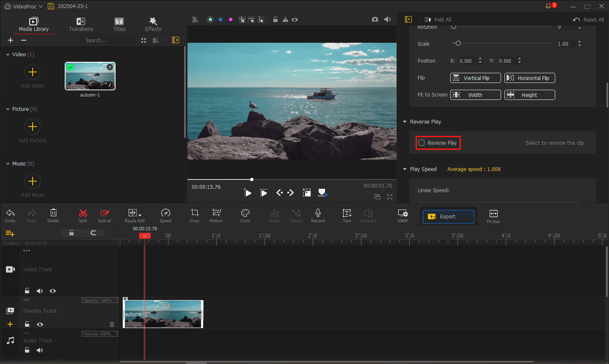The width and height of the screenshot is (609, 364).
Task: Open the Speed tool
Action: click(x=165, y=215)
